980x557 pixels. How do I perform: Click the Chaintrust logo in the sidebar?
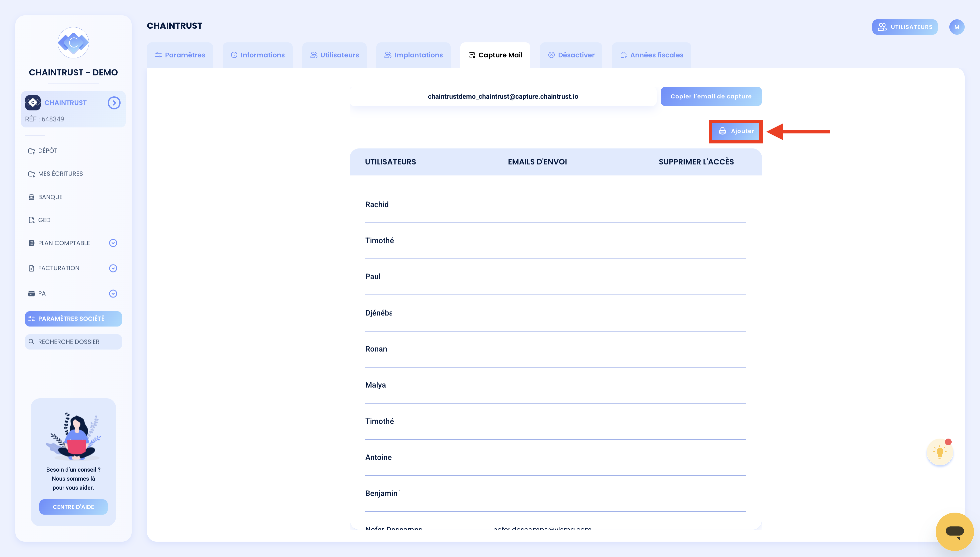(x=73, y=42)
